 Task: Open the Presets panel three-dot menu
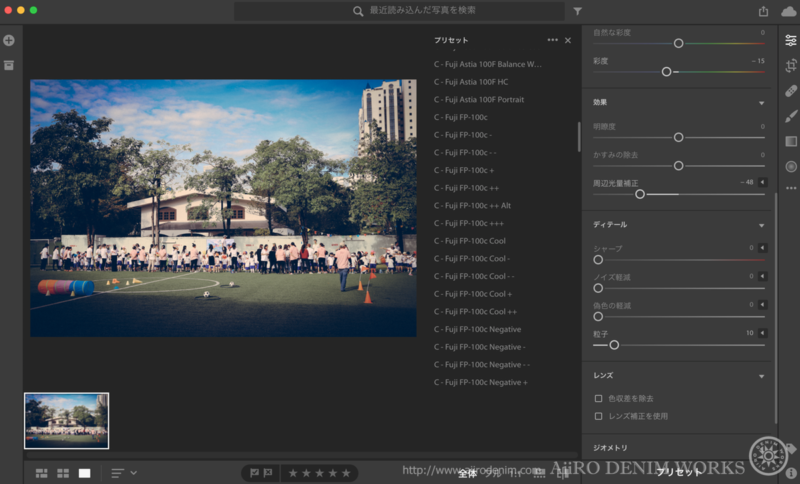click(x=552, y=40)
